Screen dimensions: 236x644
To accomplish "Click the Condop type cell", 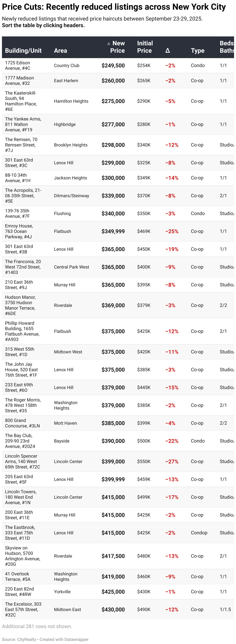I will click(199, 533).
